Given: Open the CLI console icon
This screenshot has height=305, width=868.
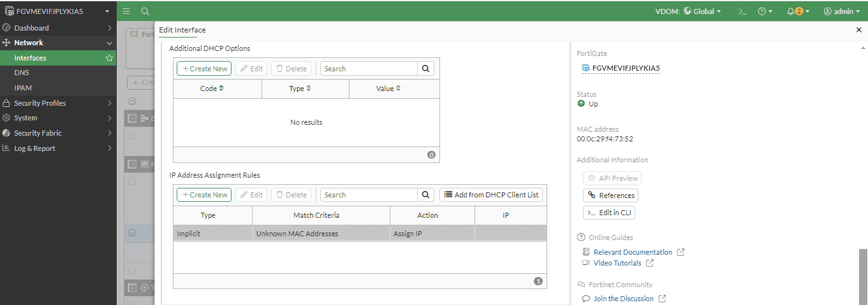Looking at the screenshot, I should click(x=742, y=11).
